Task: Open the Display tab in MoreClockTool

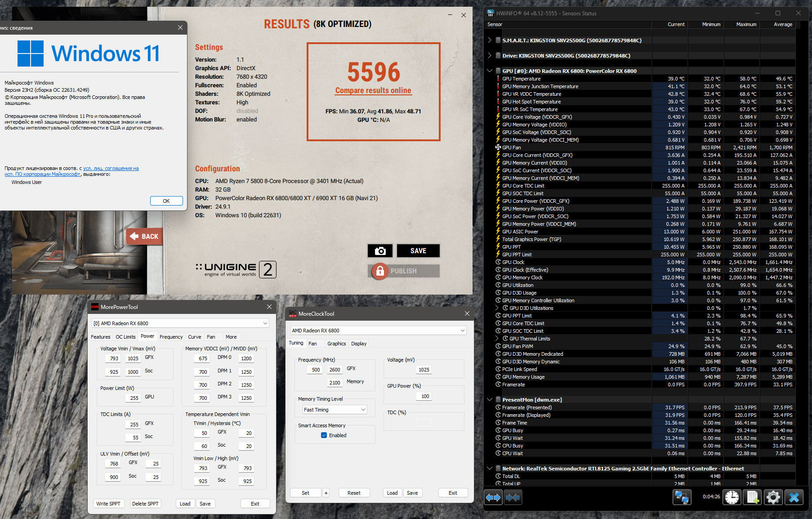Action: [x=359, y=344]
